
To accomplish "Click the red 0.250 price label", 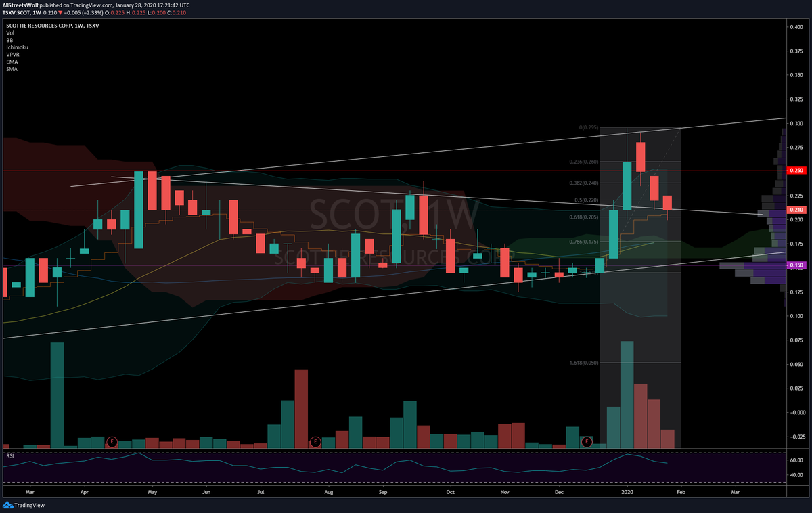I will click(x=795, y=171).
